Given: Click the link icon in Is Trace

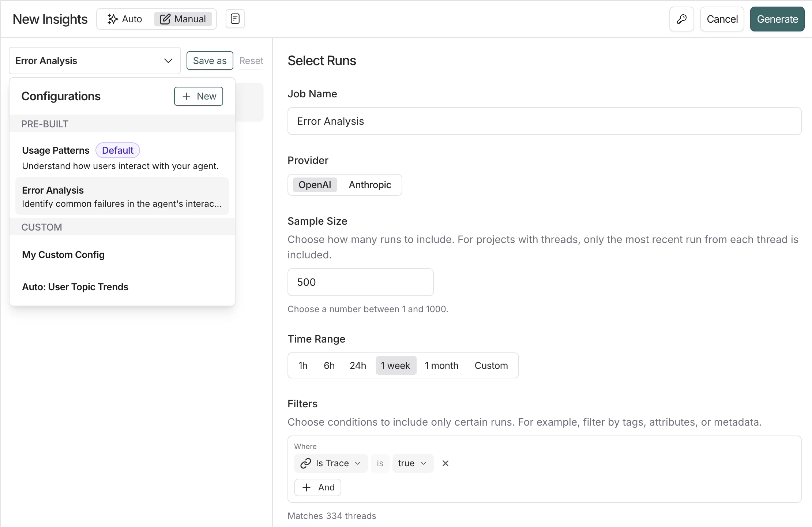Looking at the screenshot, I should click(305, 463).
